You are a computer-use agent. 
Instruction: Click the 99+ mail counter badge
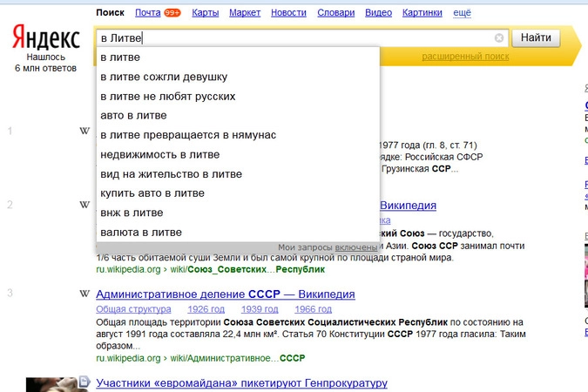click(x=178, y=13)
